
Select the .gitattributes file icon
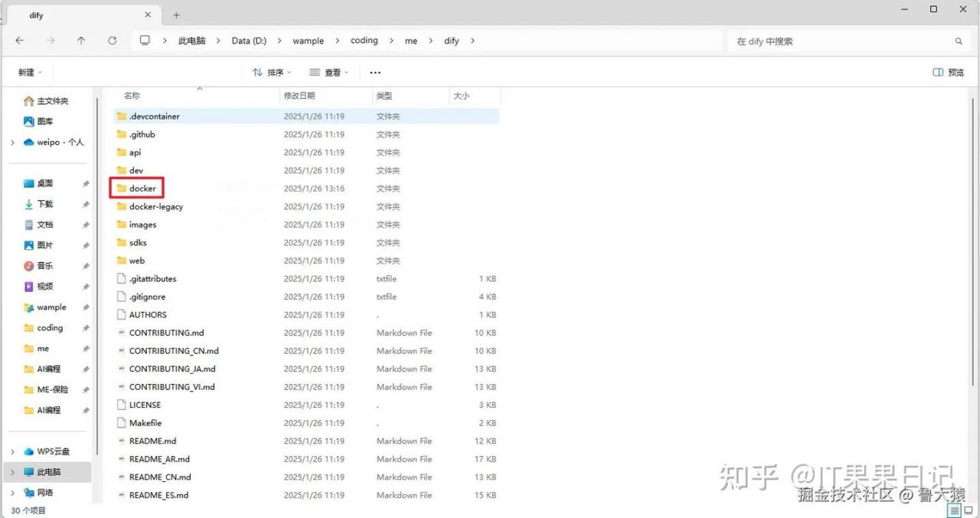coord(121,279)
